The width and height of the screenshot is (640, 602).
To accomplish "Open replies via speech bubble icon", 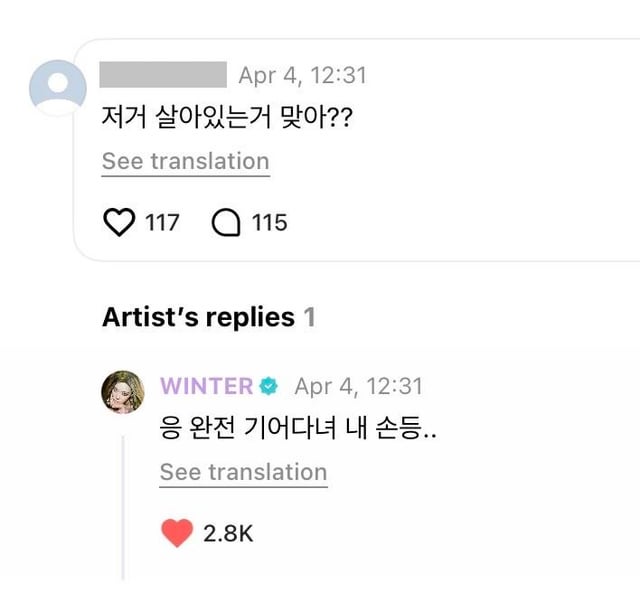I will 227,222.
